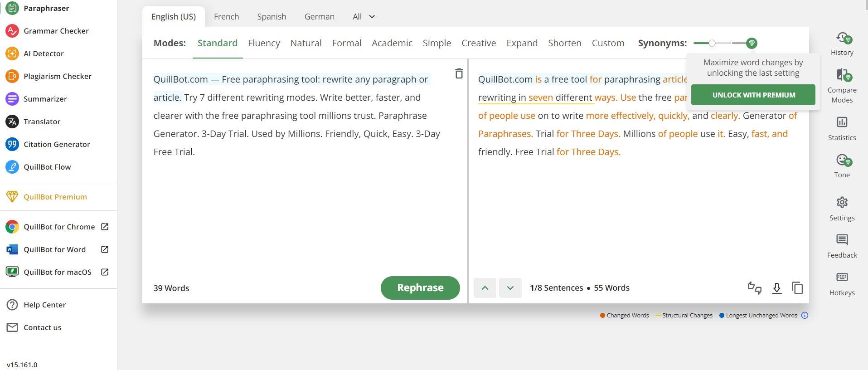
Task: Open the History panel icon
Action: [x=842, y=38]
